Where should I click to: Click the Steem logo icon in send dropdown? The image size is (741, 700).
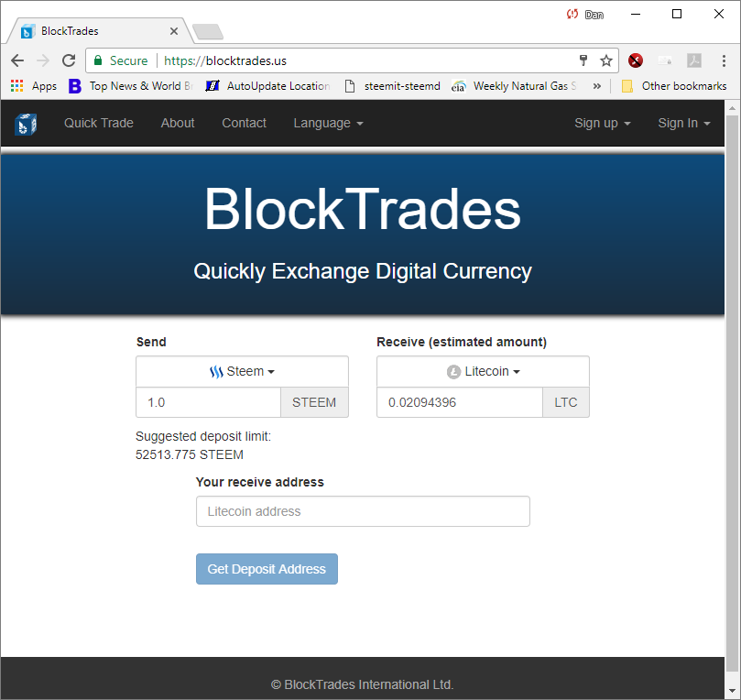pyautogui.click(x=216, y=372)
